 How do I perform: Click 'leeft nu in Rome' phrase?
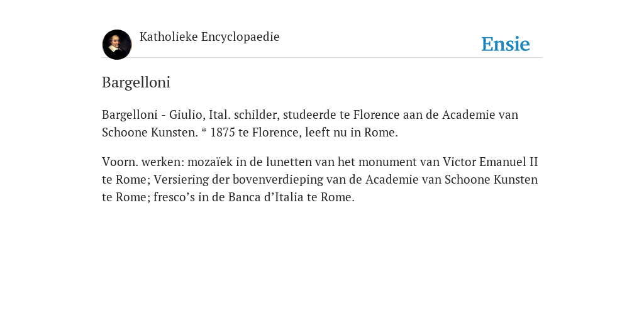350,132
